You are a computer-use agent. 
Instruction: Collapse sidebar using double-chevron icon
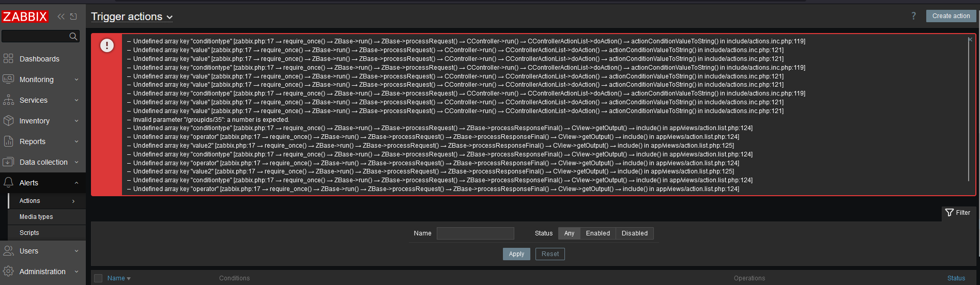(61, 17)
